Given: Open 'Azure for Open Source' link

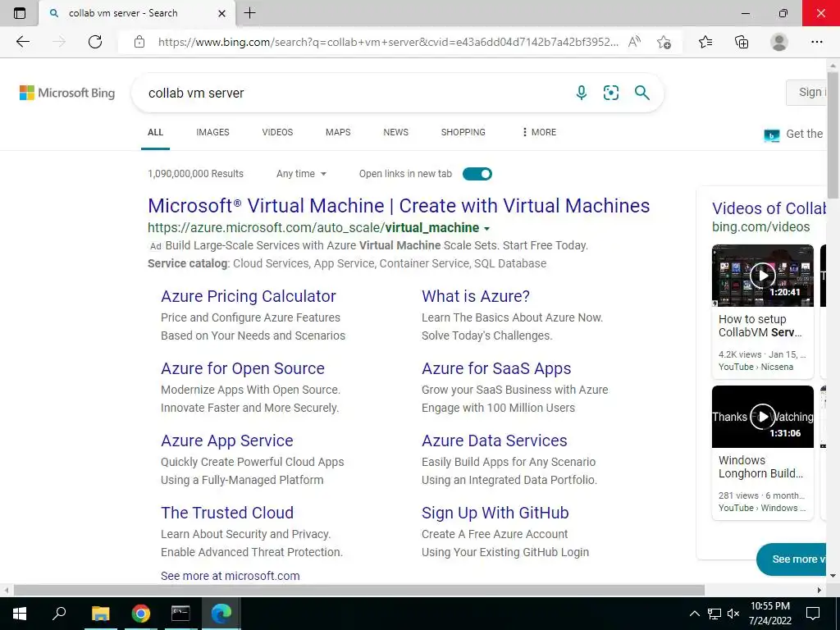Looking at the screenshot, I should point(243,368).
